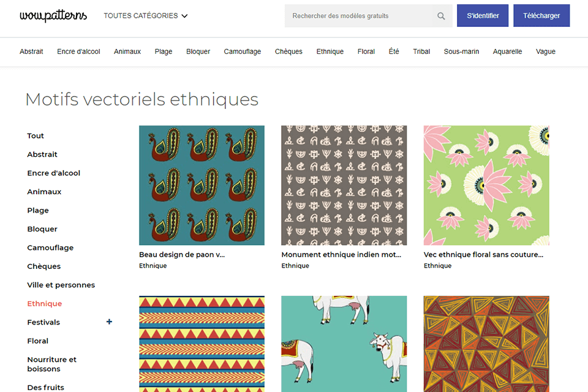Click the search magnifier icon
Image resolution: width=588 pixels, height=392 pixels.
click(x=441, y=16)
